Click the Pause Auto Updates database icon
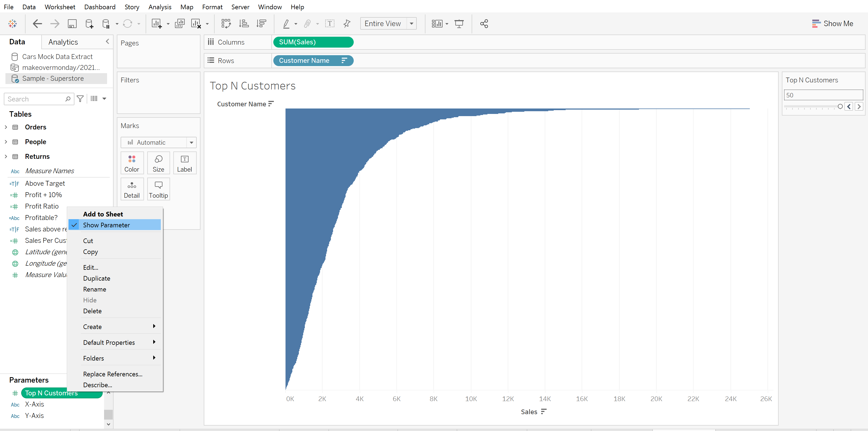Screen dimensions: 868x431 (x=106, y=24)
